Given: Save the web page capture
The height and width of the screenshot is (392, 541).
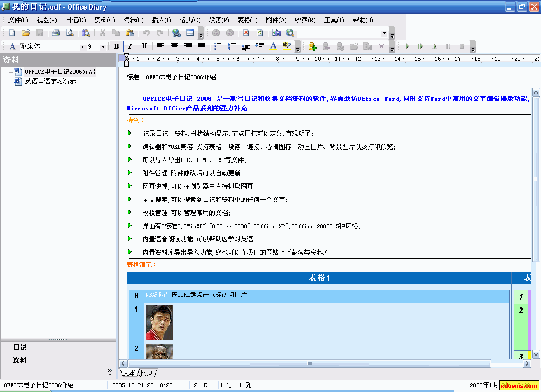Looking at the screenshot, I should pos(276,33).
